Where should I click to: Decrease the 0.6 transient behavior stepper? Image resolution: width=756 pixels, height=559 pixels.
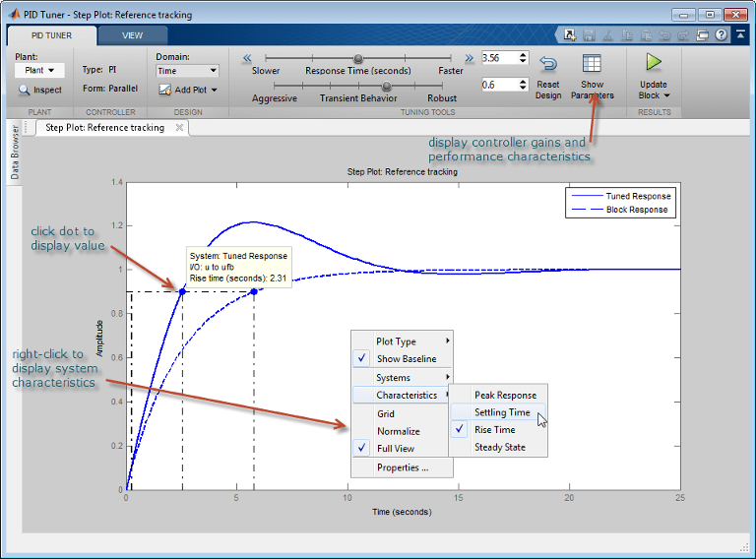click(x=523, y=88)
